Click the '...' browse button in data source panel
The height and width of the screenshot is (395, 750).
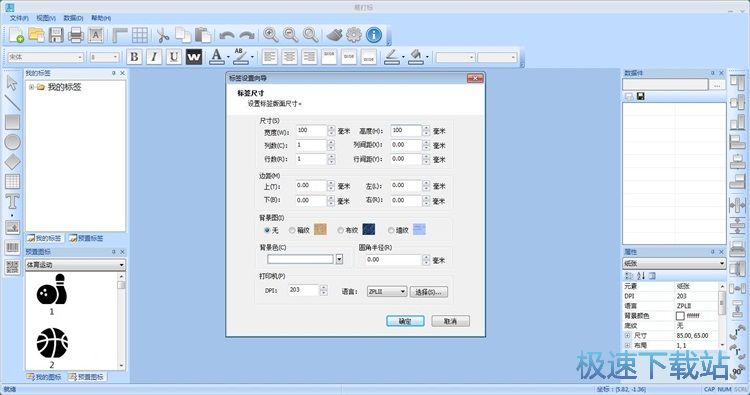click(717, 85)
